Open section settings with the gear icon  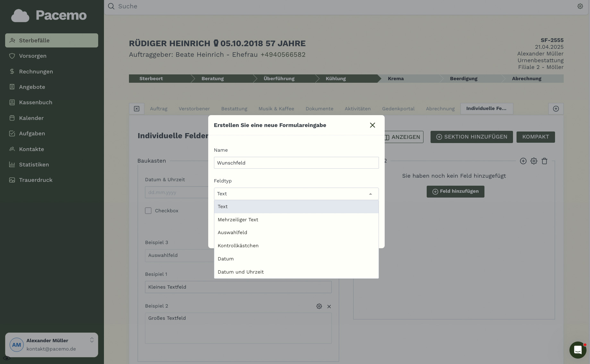coord(534,161)
